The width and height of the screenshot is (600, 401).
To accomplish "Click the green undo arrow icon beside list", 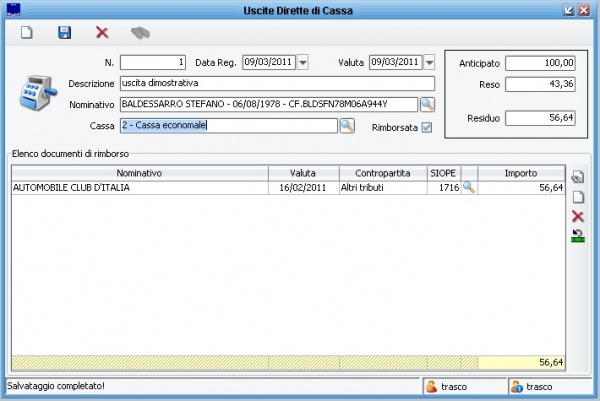I will [x=577, y=236].
